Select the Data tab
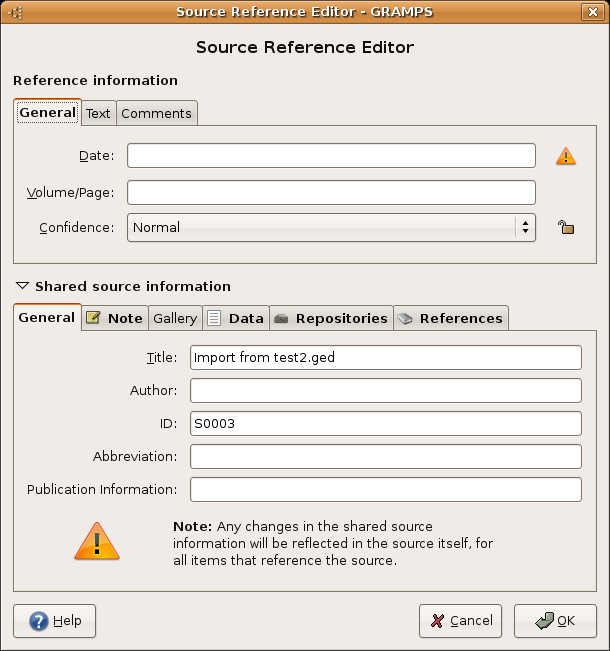The width and height of the screenshot is (610, 651). [x=236, y=318]
